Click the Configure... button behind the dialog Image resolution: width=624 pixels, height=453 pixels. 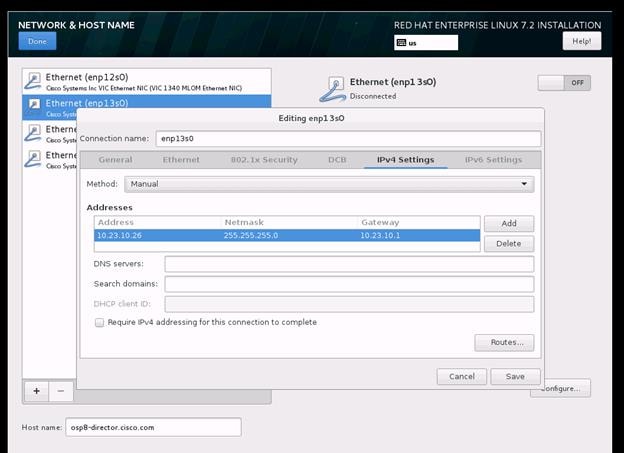coord(565,389)
